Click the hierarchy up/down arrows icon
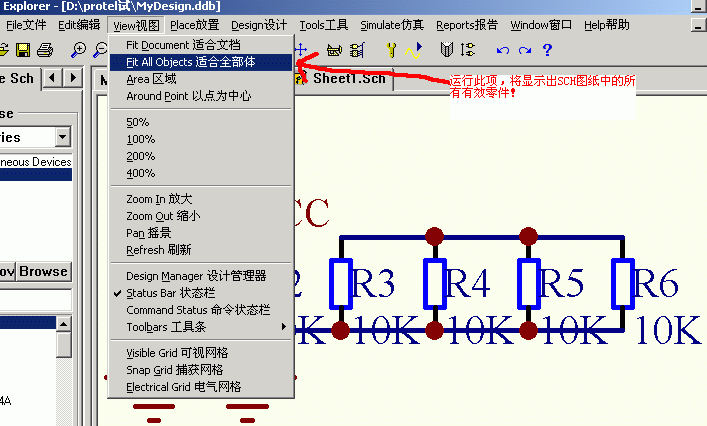The width and height of the screenshot is (707, 426). pos(468,50)
